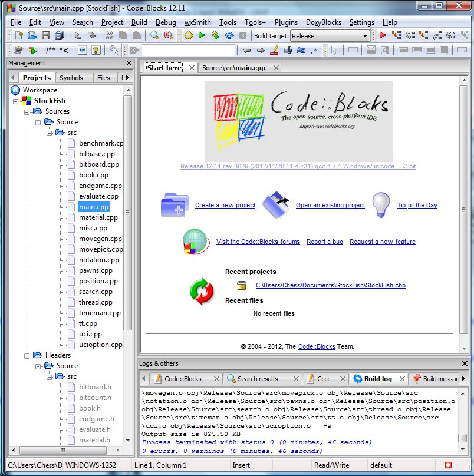
Task: Collapse Source folder under Sources
Action: pos(38,123)
